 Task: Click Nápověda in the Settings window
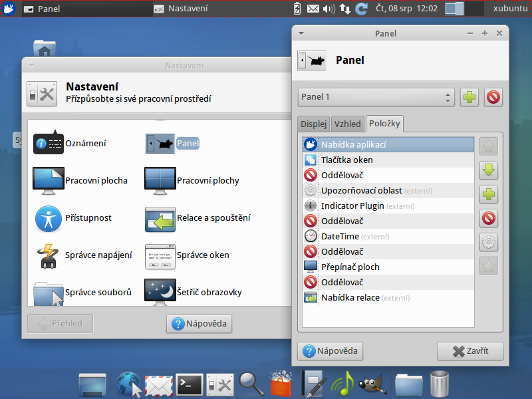[x=198, y=324]
